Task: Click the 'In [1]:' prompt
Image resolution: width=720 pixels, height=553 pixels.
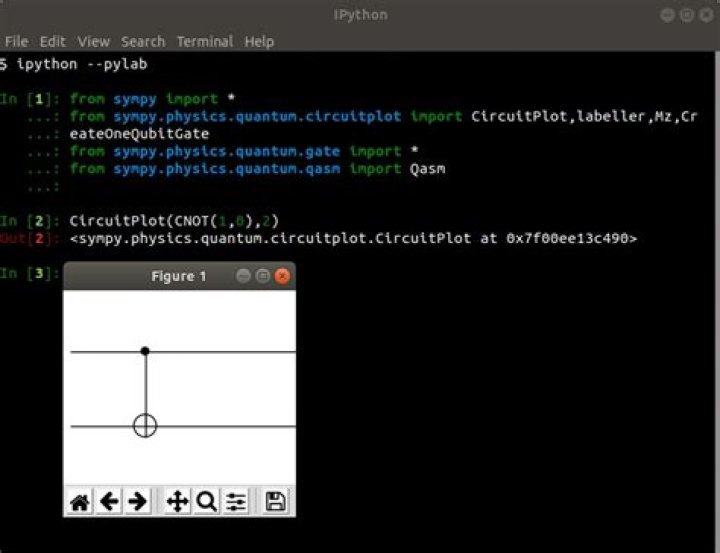Action: 30,99
